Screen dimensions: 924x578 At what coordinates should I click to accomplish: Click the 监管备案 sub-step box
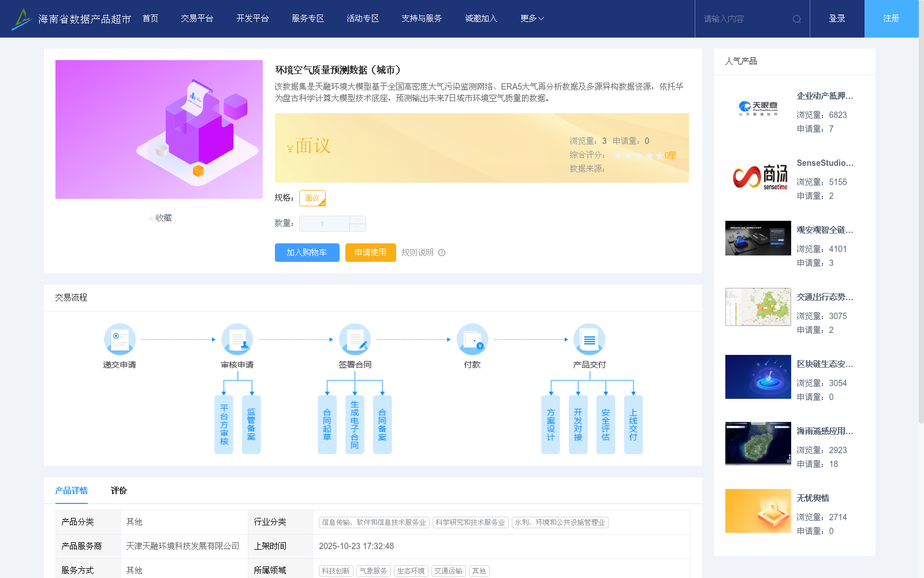251,424
